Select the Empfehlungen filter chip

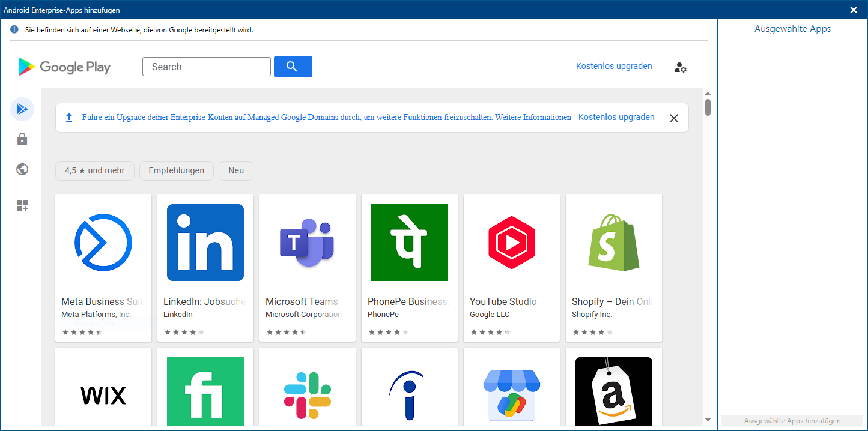tap(177, 170)
